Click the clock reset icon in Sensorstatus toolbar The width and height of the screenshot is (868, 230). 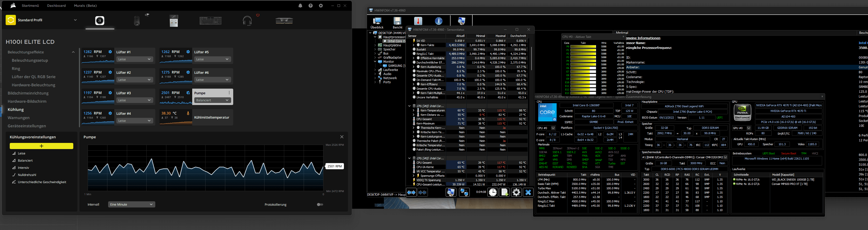493,192
